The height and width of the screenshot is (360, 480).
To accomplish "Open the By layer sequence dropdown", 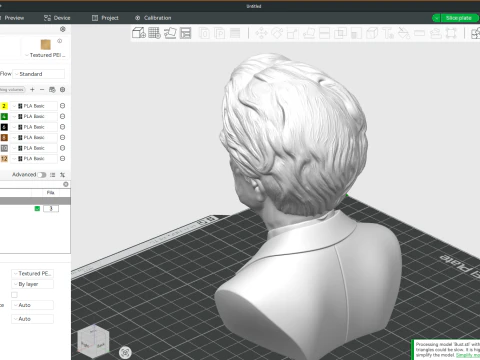I will tap(32, 284).
